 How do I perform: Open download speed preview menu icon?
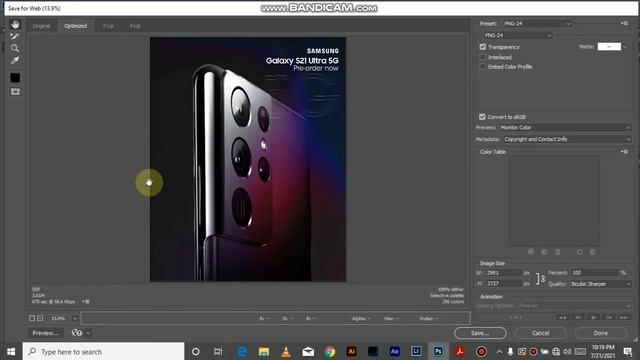coord(86,302)
